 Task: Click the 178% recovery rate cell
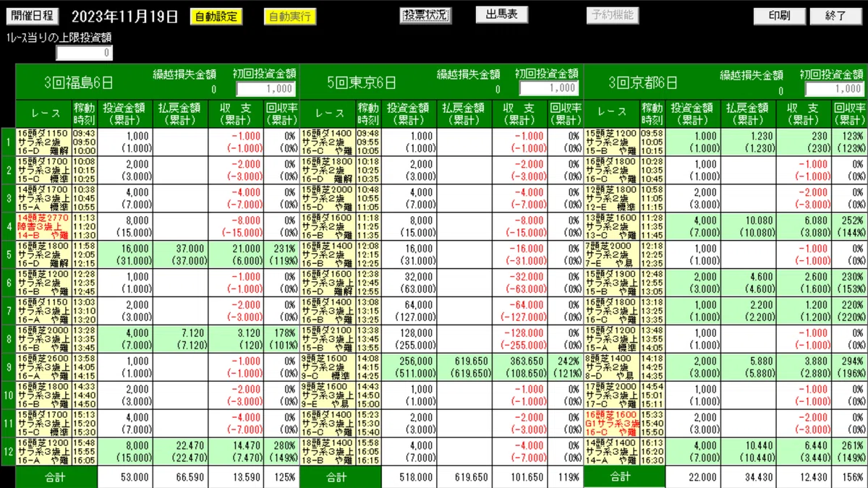click(x=281, y=339)
